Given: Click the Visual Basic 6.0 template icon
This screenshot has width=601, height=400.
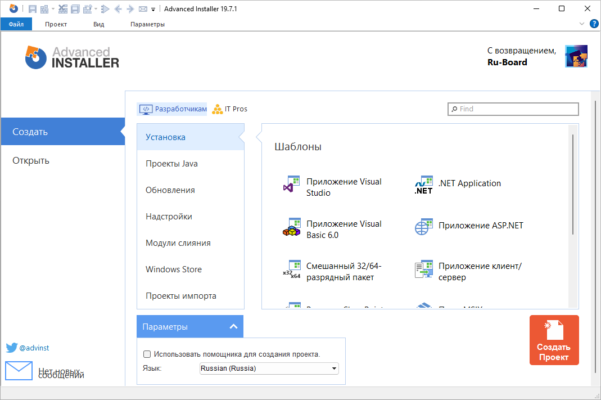Looking at the screenshot, I should pyautogui.click(x=291, y=227).
